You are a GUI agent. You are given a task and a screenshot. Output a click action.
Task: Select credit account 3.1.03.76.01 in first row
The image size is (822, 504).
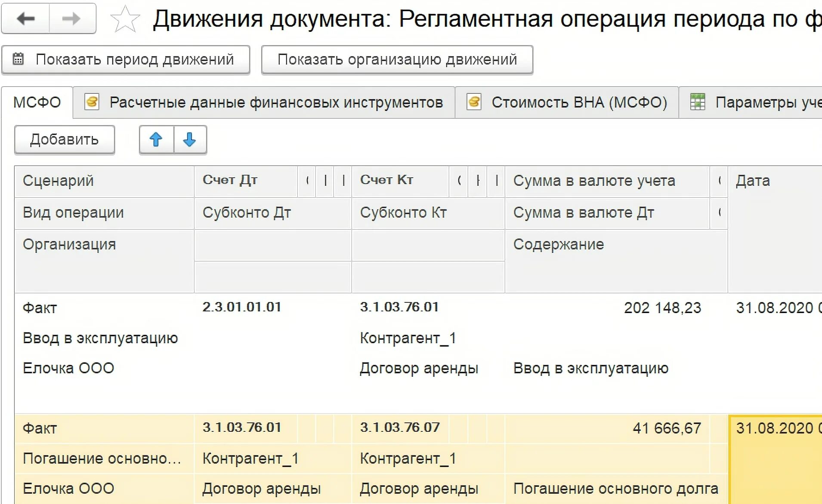tap(399, 307)
